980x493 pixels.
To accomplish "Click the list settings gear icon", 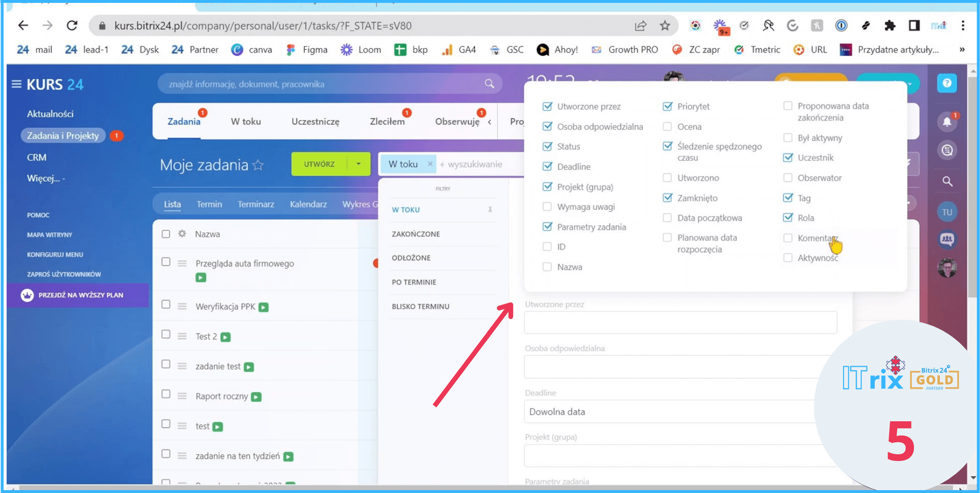I will pyautogui.click(x=182, y=234).
